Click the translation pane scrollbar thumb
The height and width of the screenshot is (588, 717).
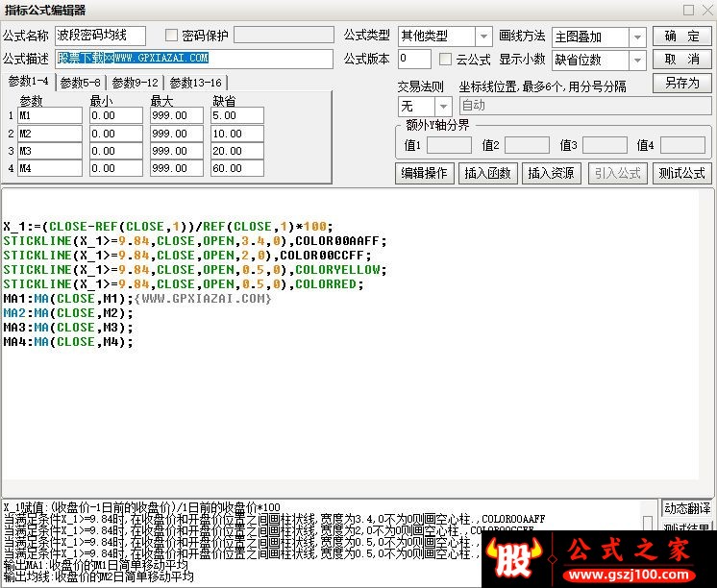(x=648, y=523)
